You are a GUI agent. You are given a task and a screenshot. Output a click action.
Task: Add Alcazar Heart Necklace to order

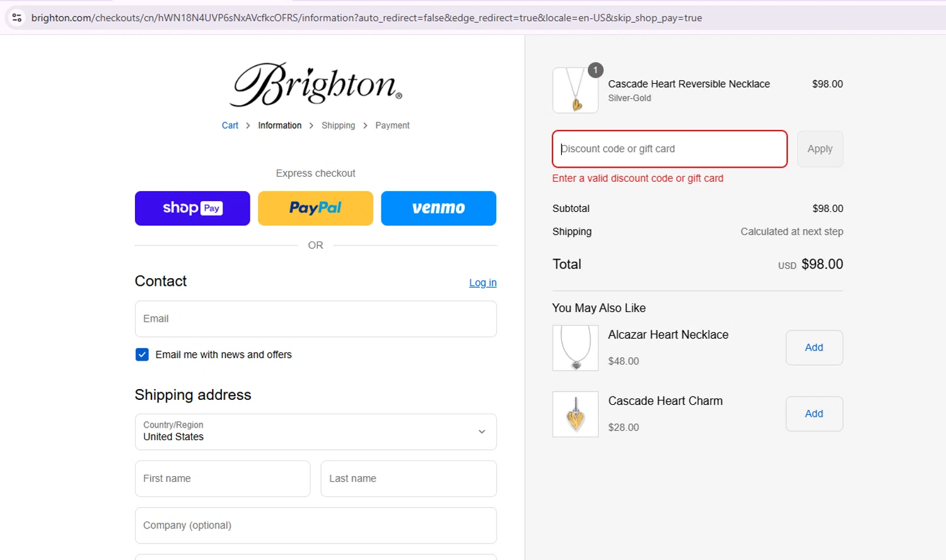[x=814, y=347]
